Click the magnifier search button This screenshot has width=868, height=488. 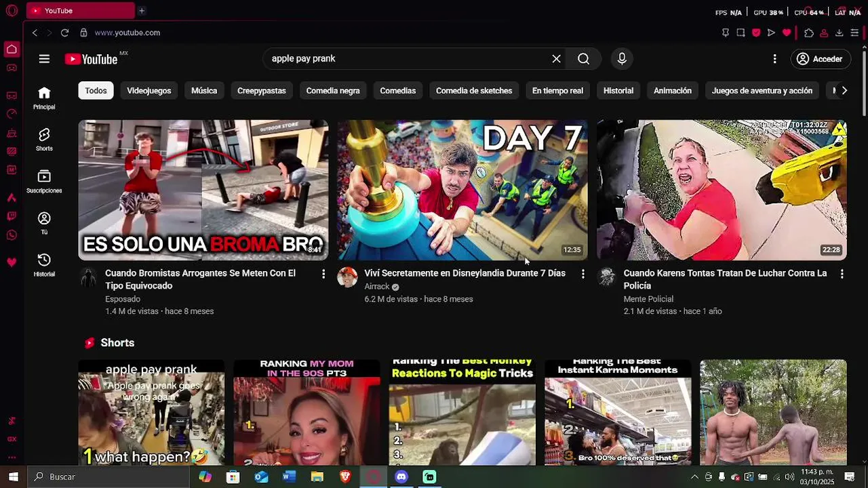[583, 59]
